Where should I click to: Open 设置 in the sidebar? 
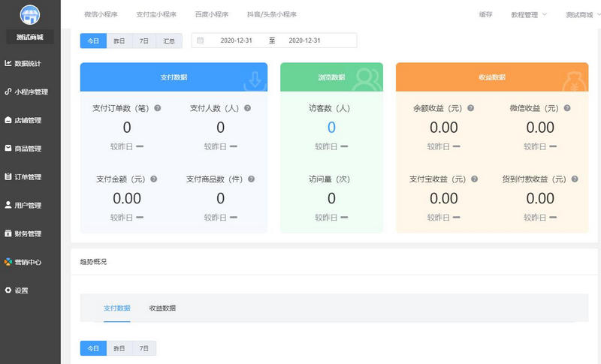(x=22, y=290)
